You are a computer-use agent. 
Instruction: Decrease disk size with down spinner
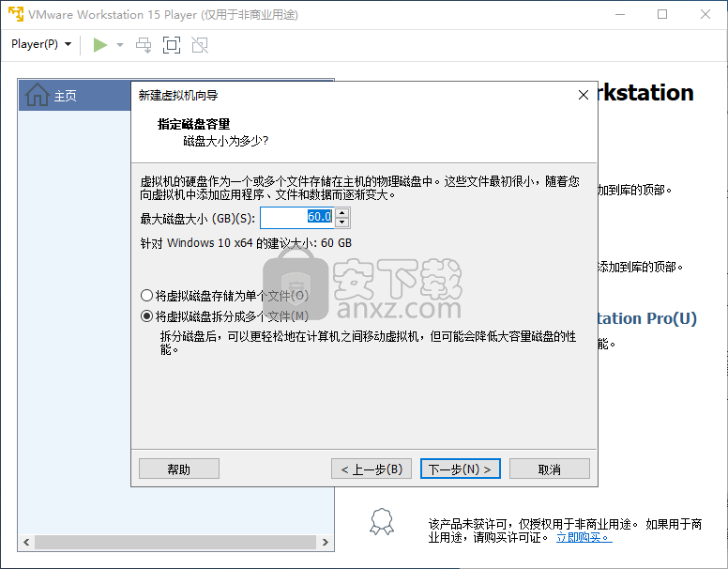(342, 223)
